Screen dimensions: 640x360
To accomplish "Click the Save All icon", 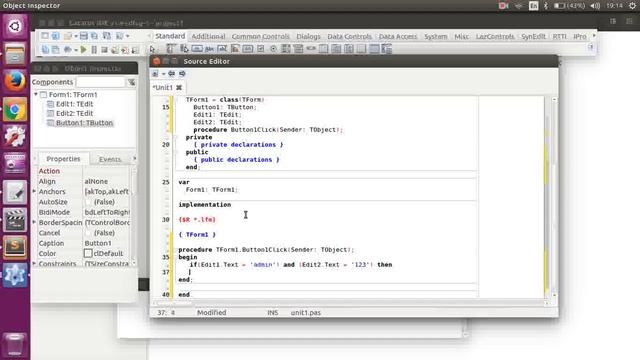I will [x=94, y=36].
